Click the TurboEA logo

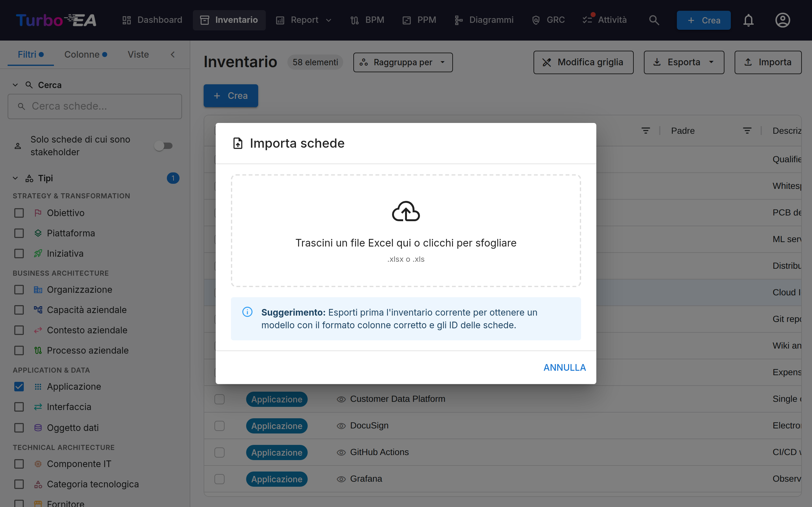coord(56,20)
